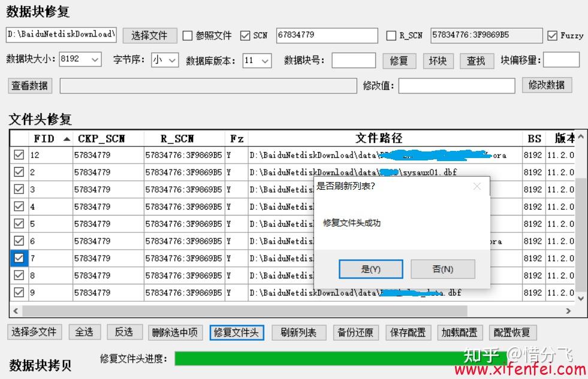Disable the SCN checkbox
Viewport: 588px width, 379px height.
point(245,35)
